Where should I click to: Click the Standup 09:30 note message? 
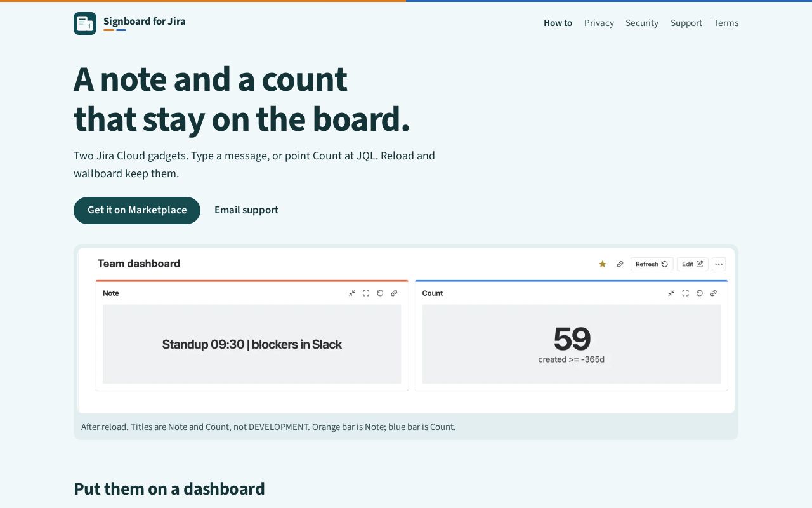[252, 344]
